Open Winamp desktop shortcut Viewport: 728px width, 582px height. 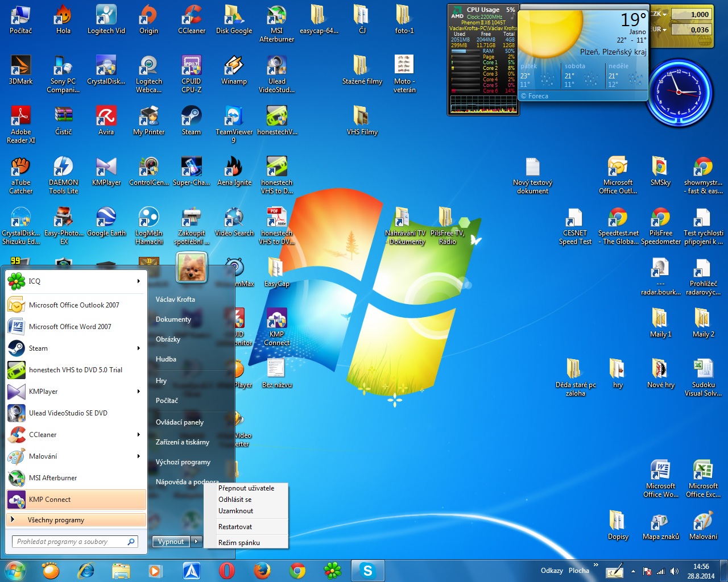click(234, 70)
